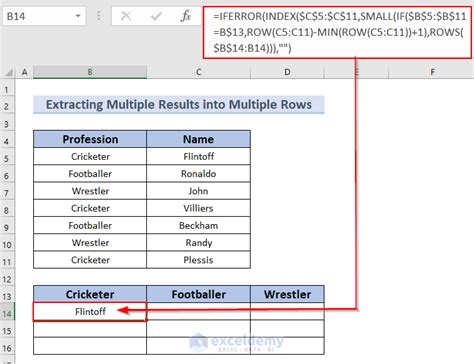
Task: Select 'Footballer' cell in row 6
Action: 90,174
